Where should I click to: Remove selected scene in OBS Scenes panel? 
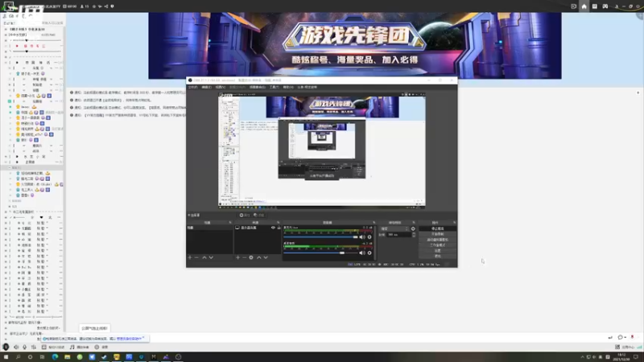(x=196, y=257)
